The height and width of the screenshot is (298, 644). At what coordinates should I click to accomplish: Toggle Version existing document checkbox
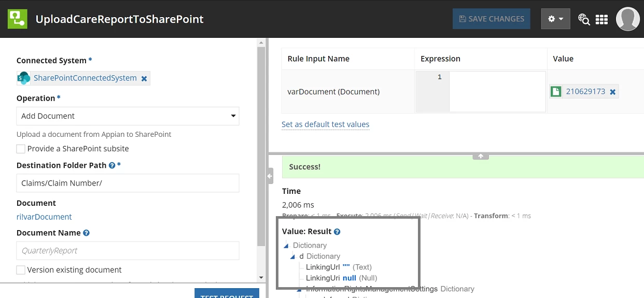21,270
